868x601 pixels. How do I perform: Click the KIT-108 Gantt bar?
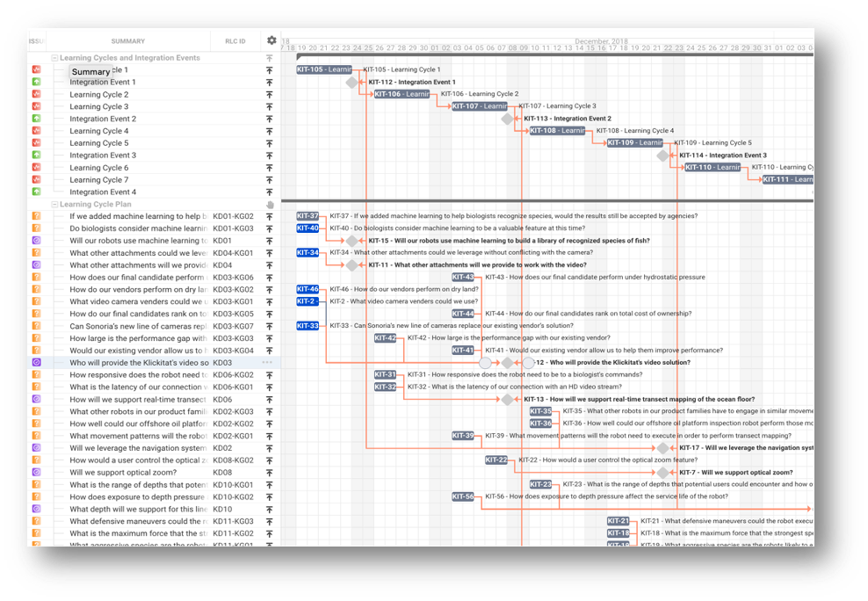coord(557,130)
